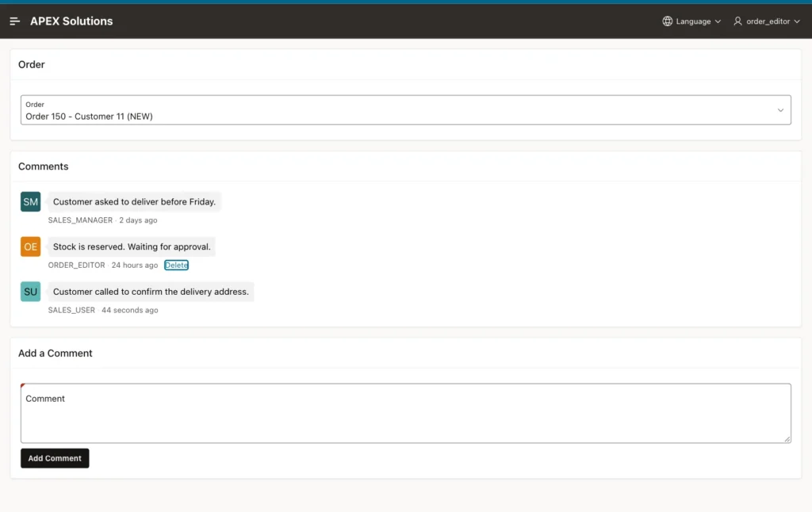Expand the Language dropdown chevron
Viewport: 812px width, 512px height.
point(718,21)
